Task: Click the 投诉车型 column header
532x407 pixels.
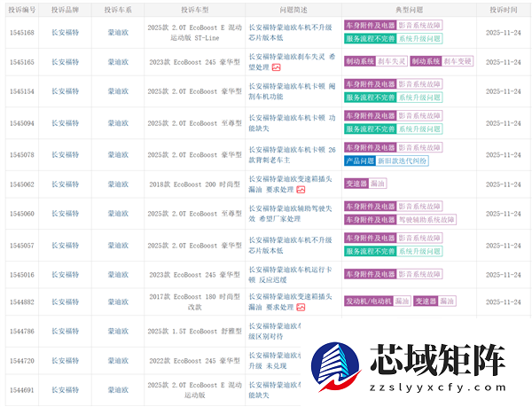Action: tap(195, 10)
